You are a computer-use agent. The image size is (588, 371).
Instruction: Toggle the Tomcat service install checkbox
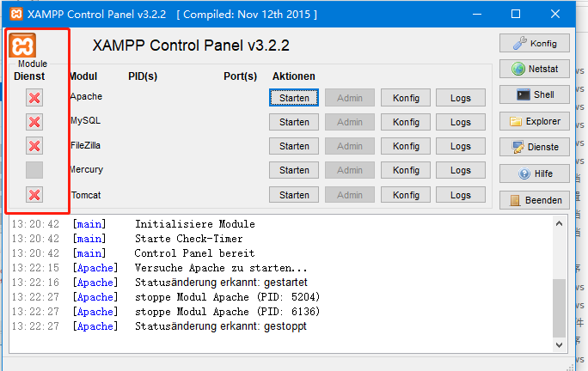(x=34, y=195)
